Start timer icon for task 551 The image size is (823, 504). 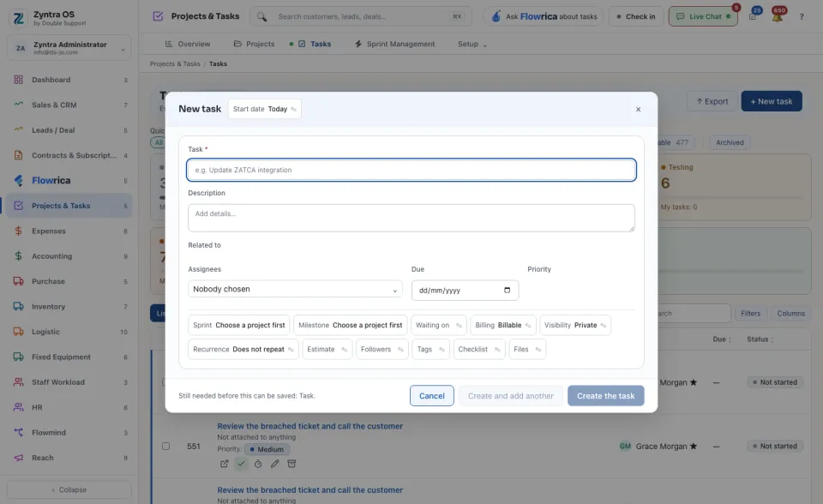pyautogui.click(x=258, y=464)
